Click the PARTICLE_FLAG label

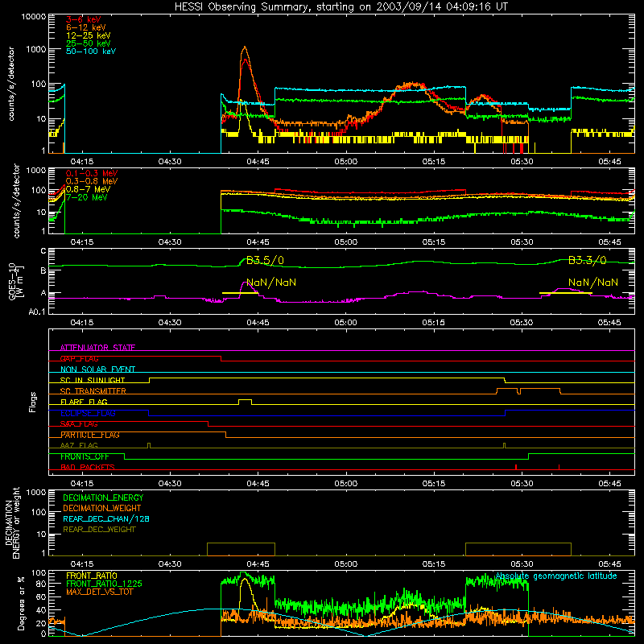[90, 435]
